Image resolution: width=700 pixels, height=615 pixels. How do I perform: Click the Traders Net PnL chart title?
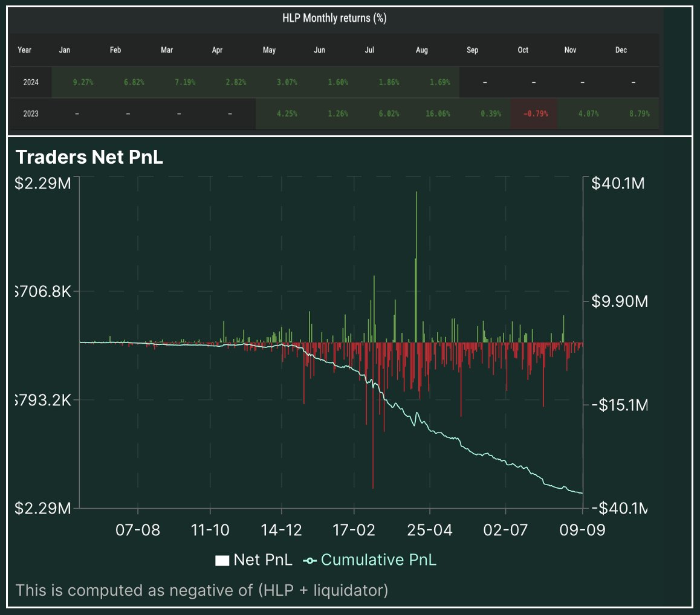click(x=88, y=157)
